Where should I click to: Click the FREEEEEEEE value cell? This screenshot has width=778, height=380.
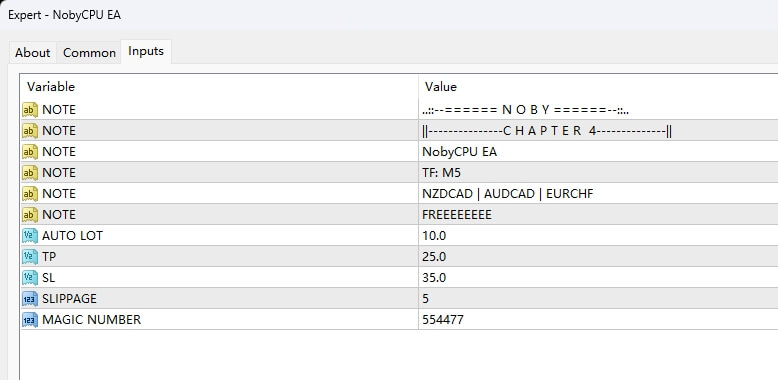click(x=598, y=214)
